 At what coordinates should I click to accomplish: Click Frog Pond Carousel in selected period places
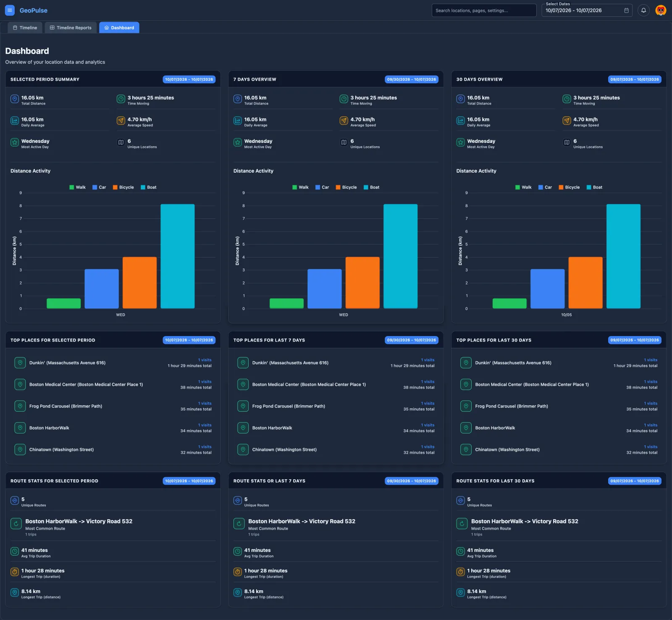pyautogui.click(x=66, y=406)
